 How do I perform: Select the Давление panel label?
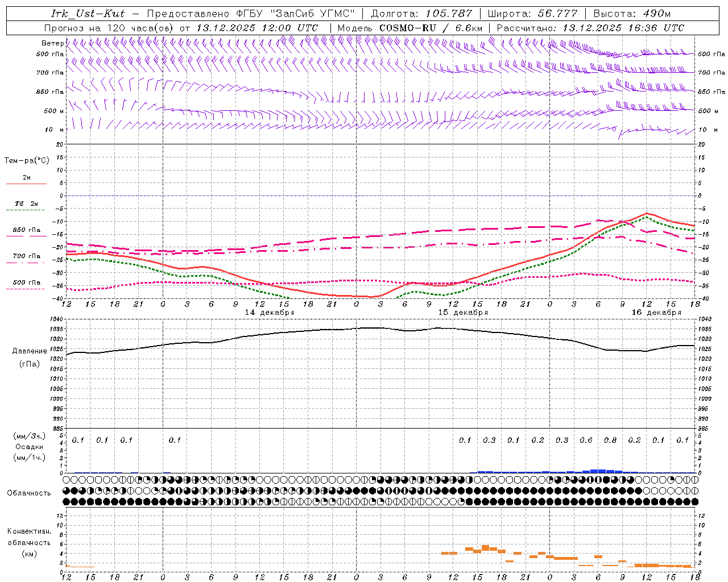pos(30,351)
